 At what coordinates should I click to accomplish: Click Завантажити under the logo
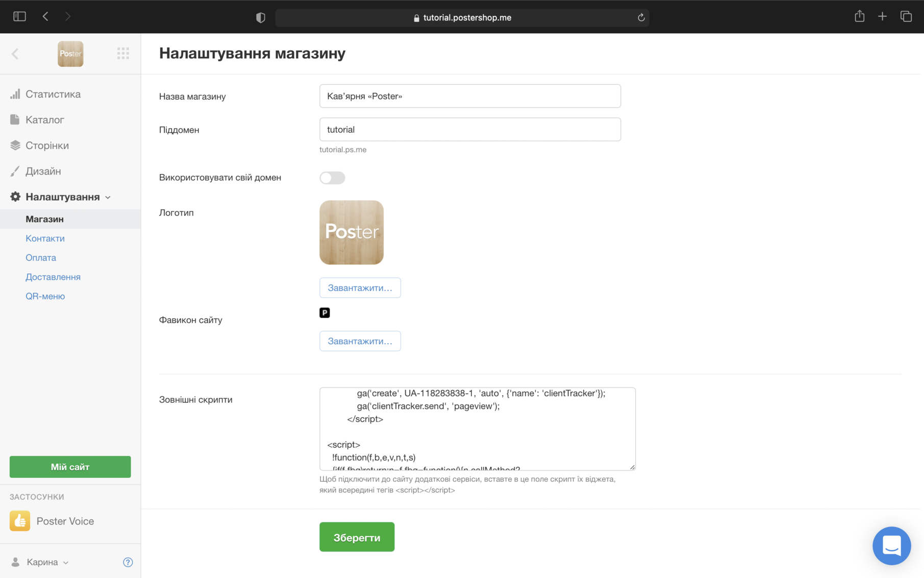pos(360,288)
